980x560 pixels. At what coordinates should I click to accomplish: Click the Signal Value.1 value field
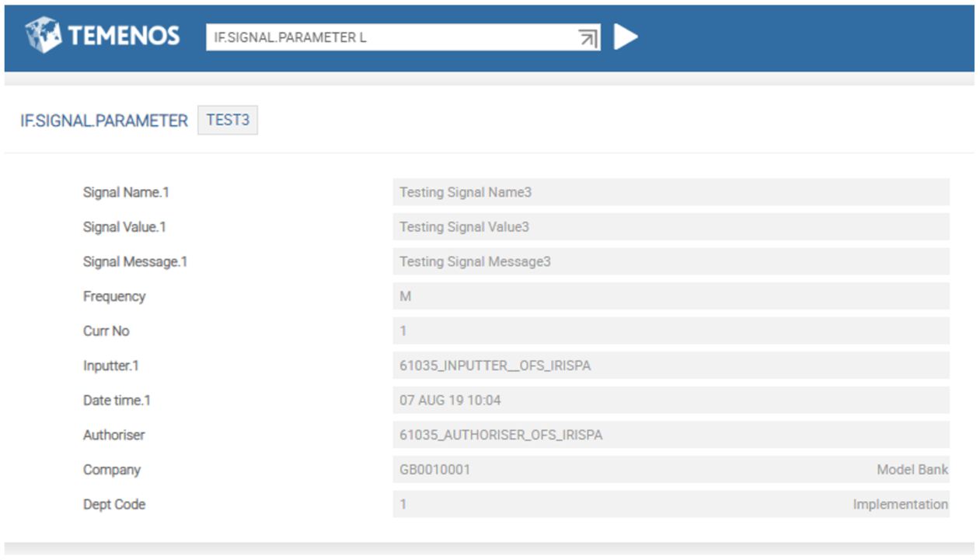point(670,227)
